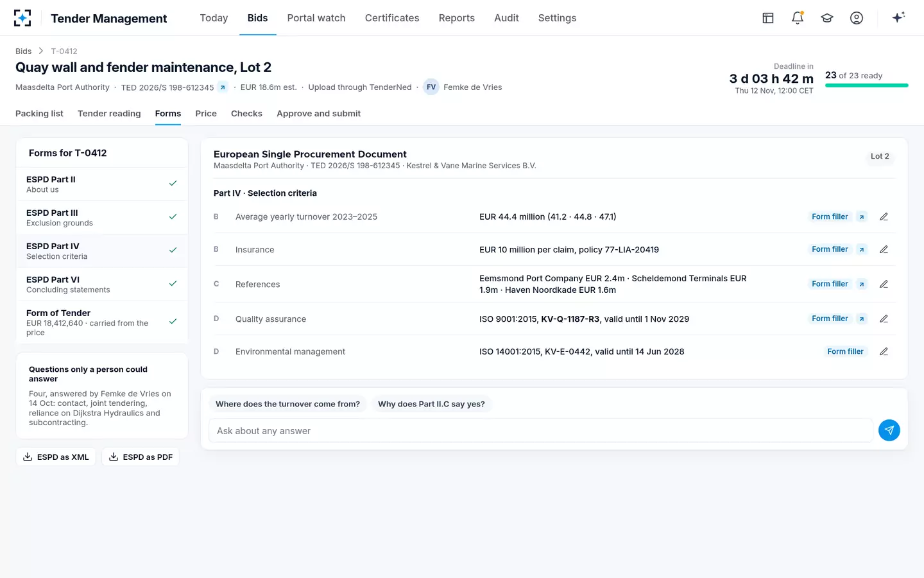The width and height of the screenshot is (924, 578).
Task: Open the Reports menu item
Action: point(457,18)
